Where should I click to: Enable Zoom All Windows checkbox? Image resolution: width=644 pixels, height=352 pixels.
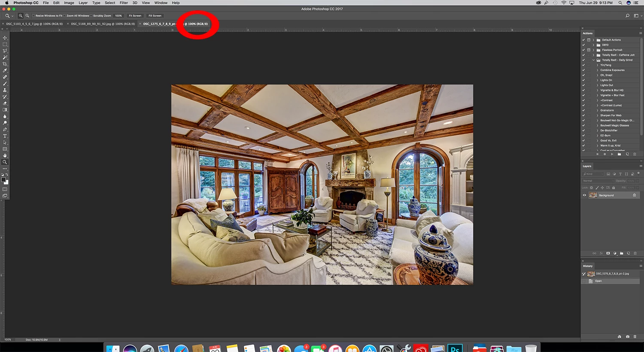tap(64, 15)
